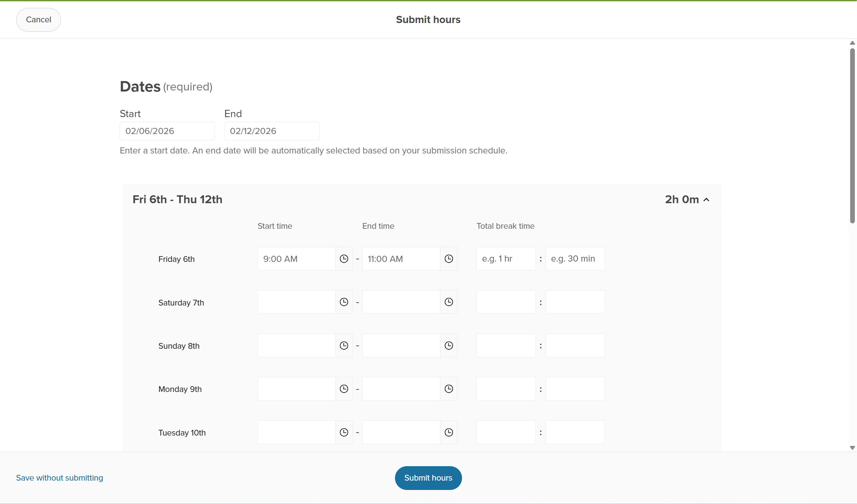Open the time picker for Friday 6th start time
Viewport: 857px width, 504px height.
pos(344,258)
